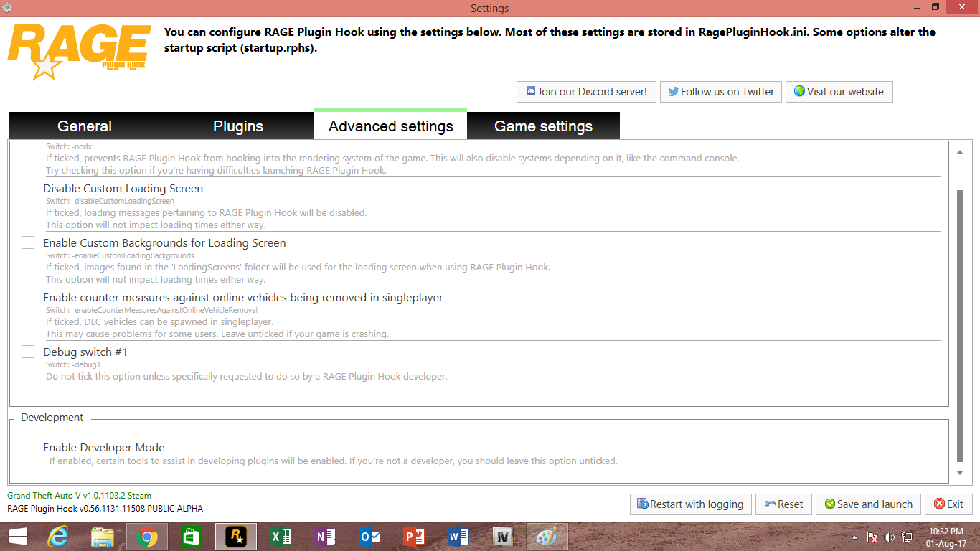Restore down the Settings window
This screenshot has height=551, width=980.
935,7
